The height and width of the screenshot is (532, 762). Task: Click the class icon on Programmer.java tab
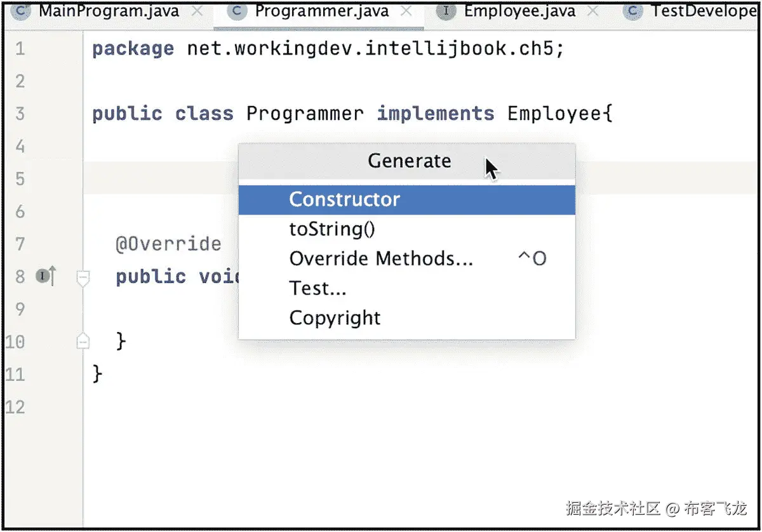[x=237, y=11]
